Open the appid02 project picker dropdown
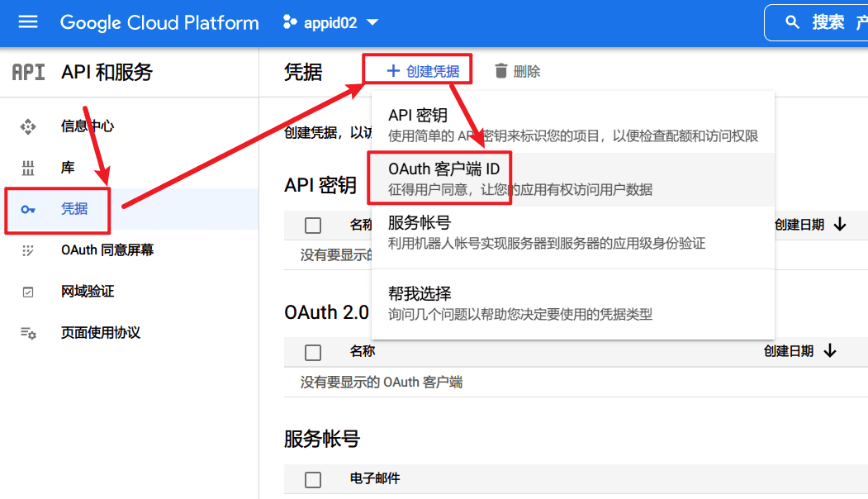The width and height of the screenshot is (868, 499). [x=330, y=22]
